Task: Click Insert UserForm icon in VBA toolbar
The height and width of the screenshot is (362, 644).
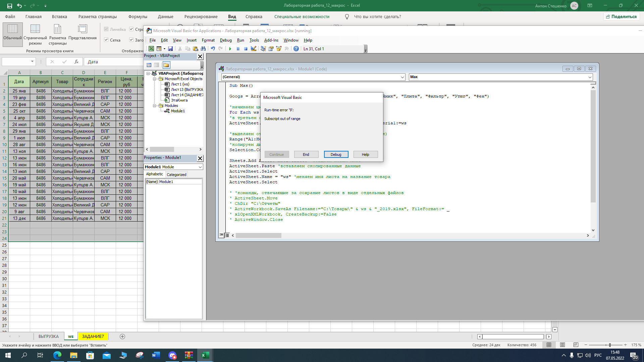Action: click(x=159, y=49)
